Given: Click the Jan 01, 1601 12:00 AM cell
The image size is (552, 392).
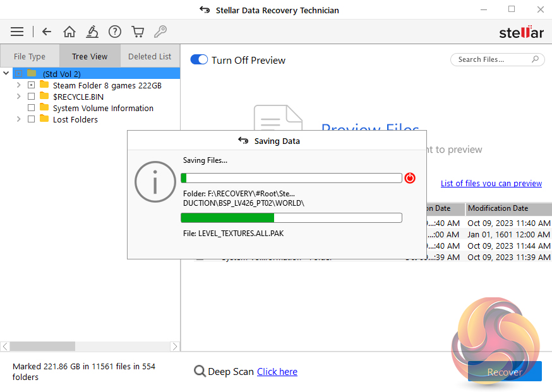Looking at the screenshot, I should tap(508, 234).
